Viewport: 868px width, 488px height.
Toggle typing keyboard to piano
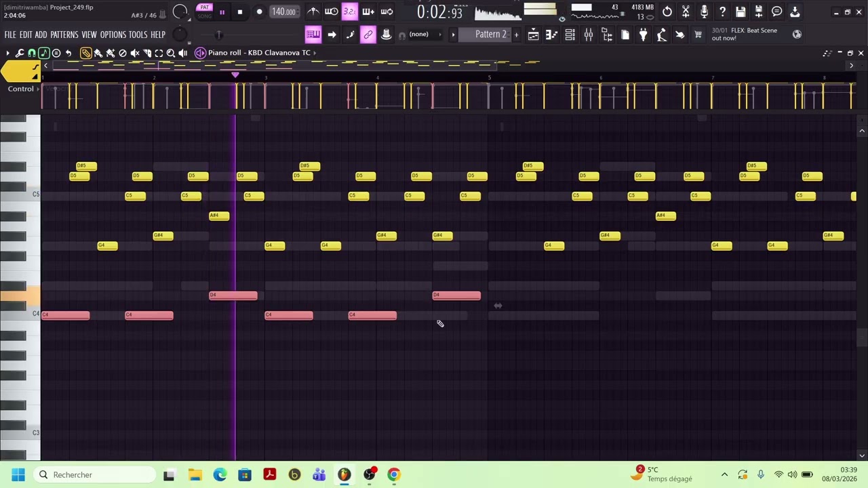[313, 35]
